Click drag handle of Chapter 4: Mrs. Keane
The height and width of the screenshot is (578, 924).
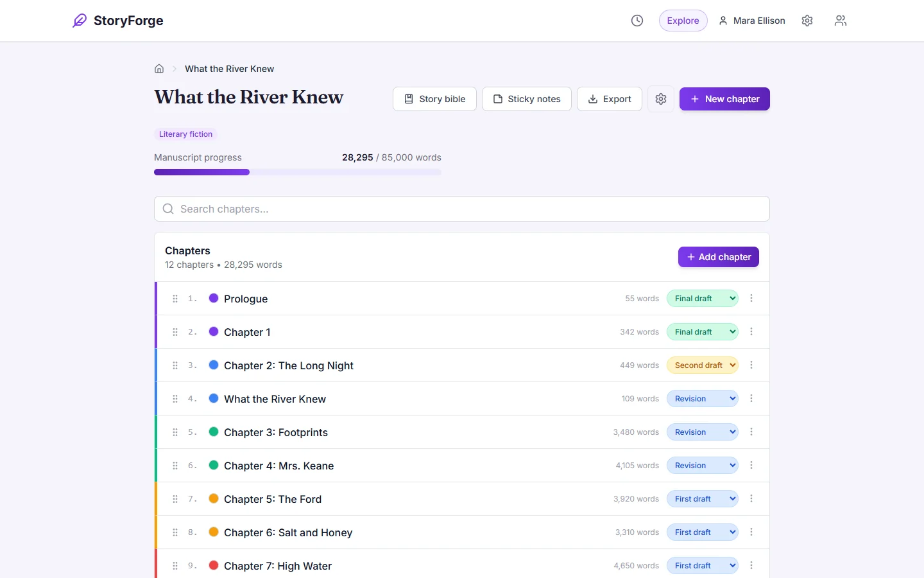[175, 466]
